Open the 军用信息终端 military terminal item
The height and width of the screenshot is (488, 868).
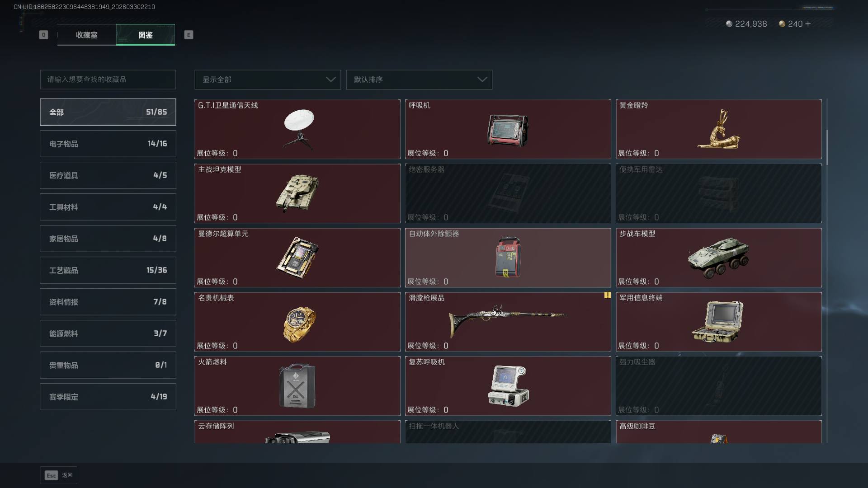point(718,322)
